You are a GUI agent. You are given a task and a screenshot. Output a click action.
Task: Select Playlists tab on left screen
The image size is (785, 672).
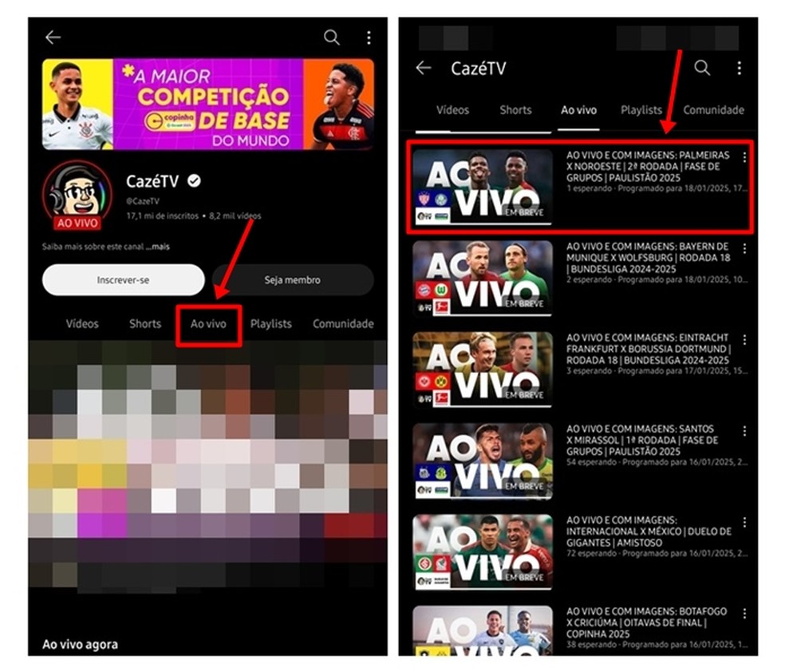[x=271, y=324]
